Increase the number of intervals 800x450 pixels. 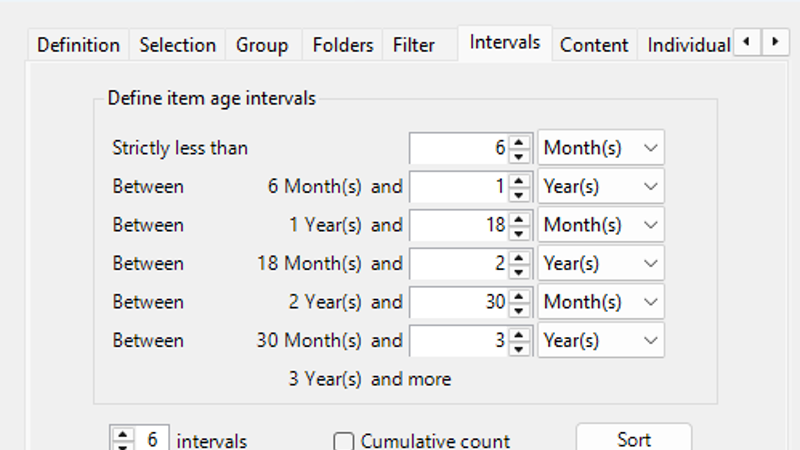[122, 434]
